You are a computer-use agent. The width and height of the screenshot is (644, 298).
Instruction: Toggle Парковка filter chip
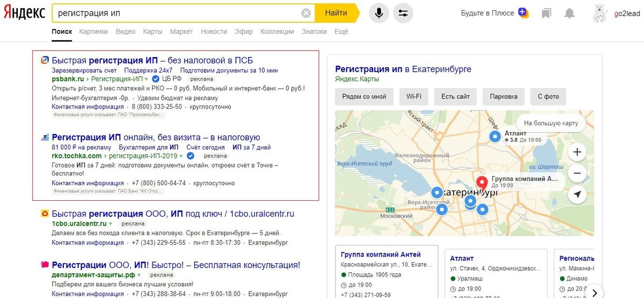[503, 97]
